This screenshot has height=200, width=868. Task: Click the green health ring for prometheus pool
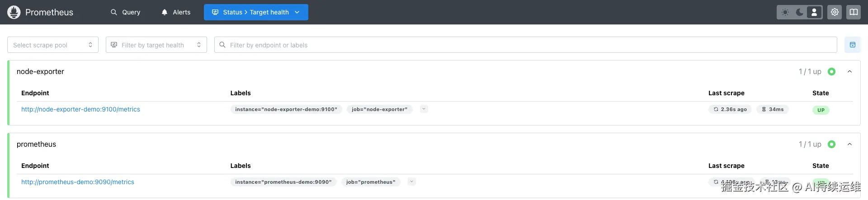point(831,144)
